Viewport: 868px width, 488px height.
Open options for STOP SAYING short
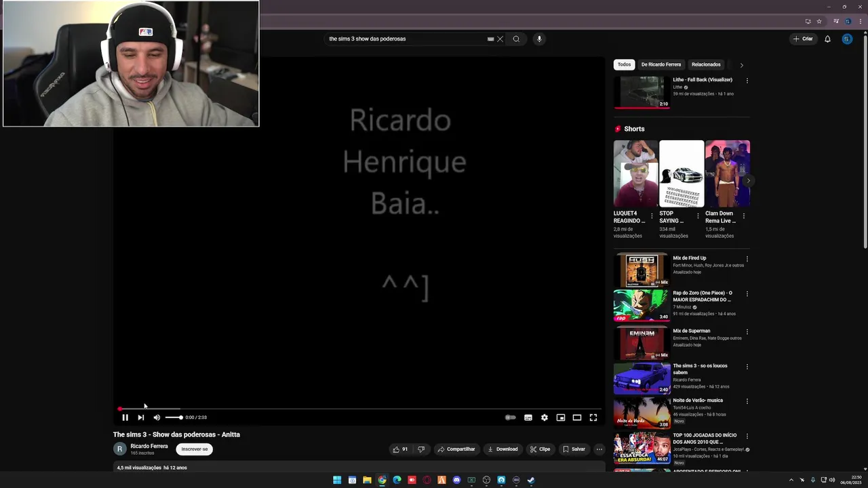coord(698,216)
